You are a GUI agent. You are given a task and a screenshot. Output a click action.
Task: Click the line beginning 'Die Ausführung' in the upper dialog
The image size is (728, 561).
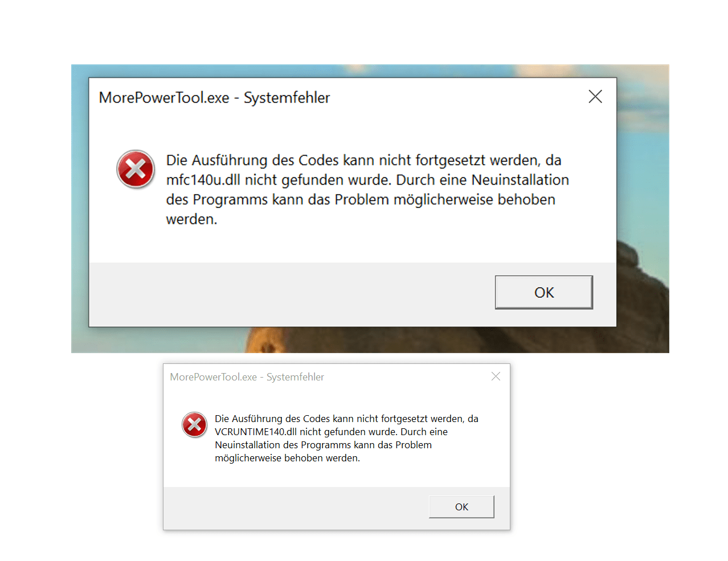click(363, 160)
